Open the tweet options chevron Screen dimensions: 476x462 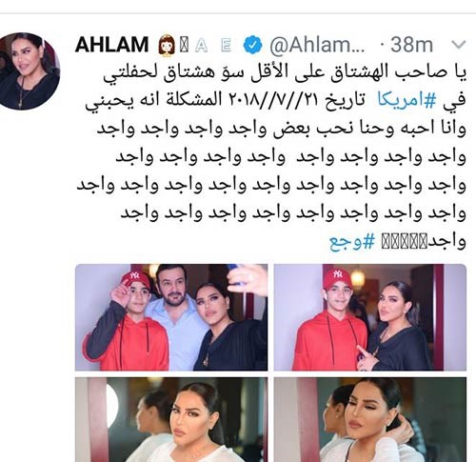(458, 45)
